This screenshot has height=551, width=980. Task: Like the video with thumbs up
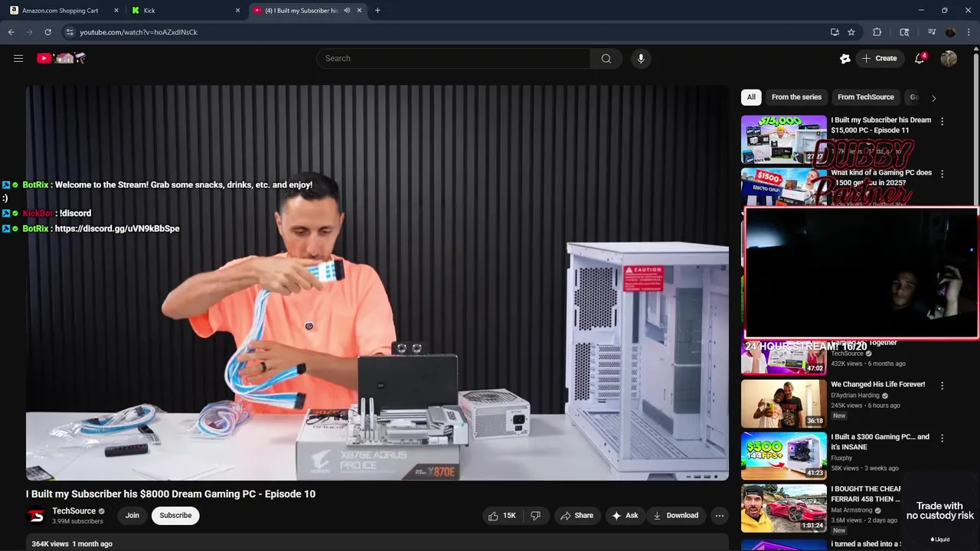tap(501, 516)
